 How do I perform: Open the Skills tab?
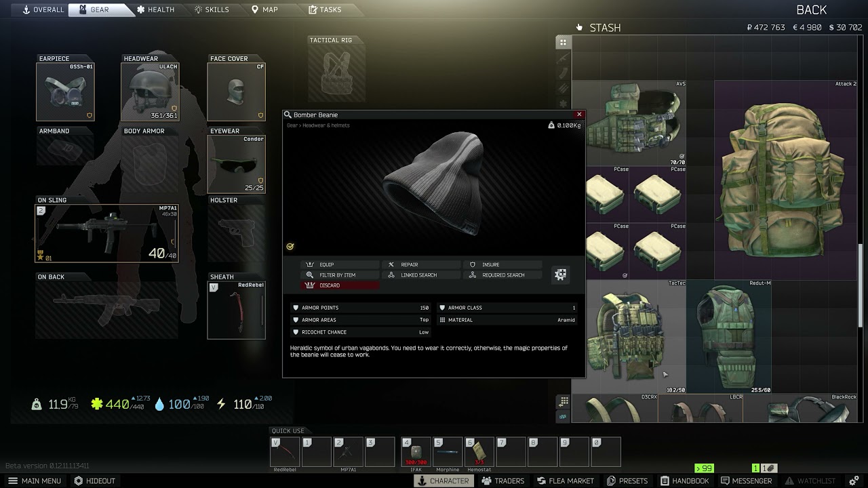212,9
